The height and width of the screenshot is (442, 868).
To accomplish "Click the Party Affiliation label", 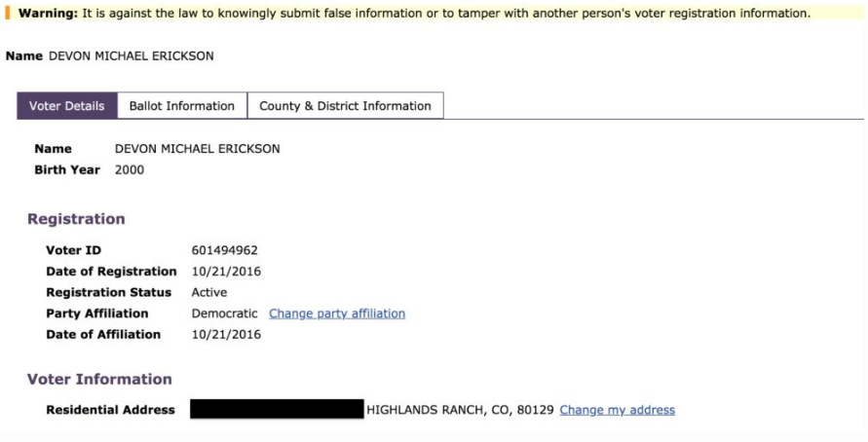I will coord(96,313).
